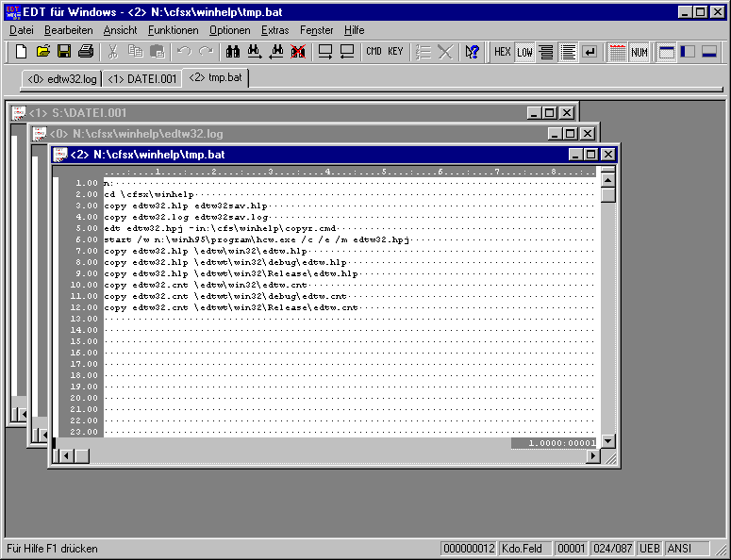Switch to the DATEI.001 tab

click(x=141, y=78)
